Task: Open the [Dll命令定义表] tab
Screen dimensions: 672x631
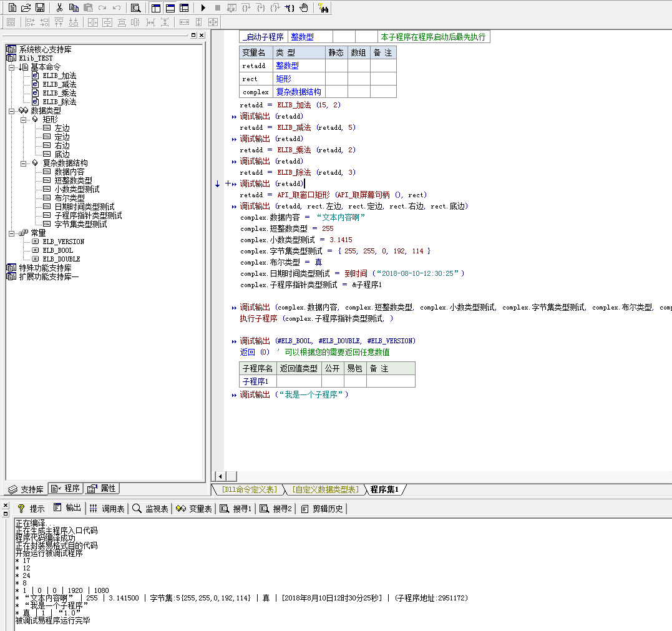Action: pyautogui.click(x=250, y=489)
